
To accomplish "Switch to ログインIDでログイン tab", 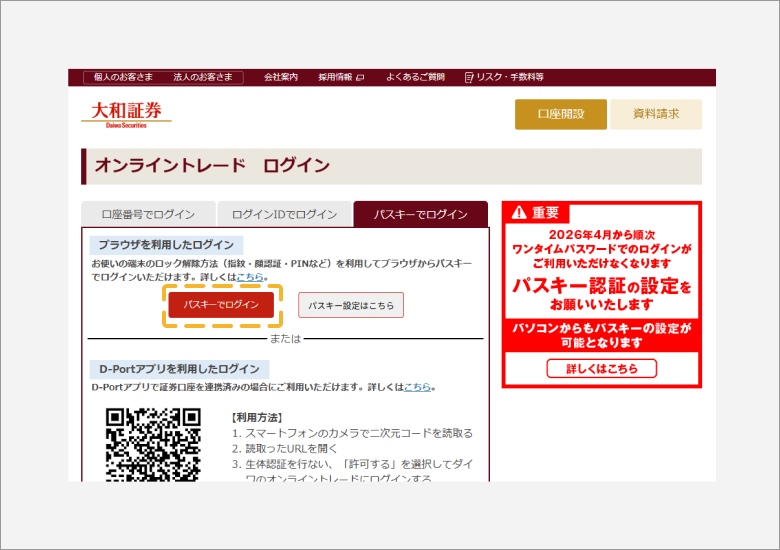I will coord(285,214).
